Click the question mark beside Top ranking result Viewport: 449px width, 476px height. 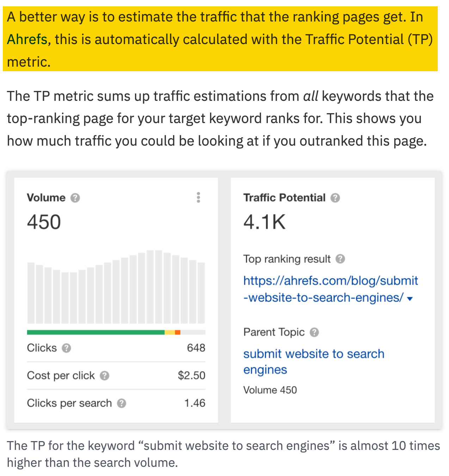[340, 259]
